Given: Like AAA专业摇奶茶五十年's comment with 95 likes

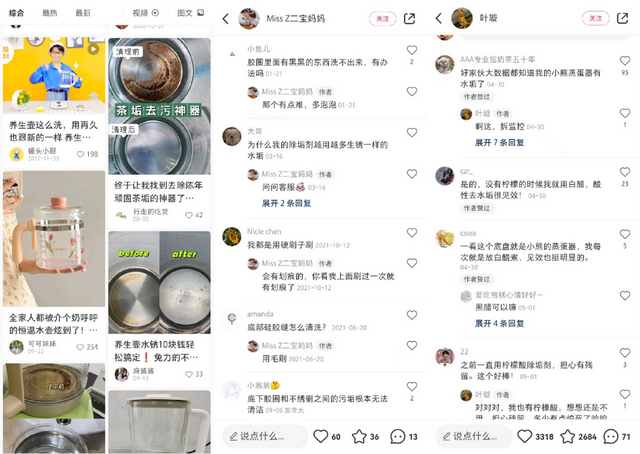Looking at the screenshot, I should click(625, 60).
